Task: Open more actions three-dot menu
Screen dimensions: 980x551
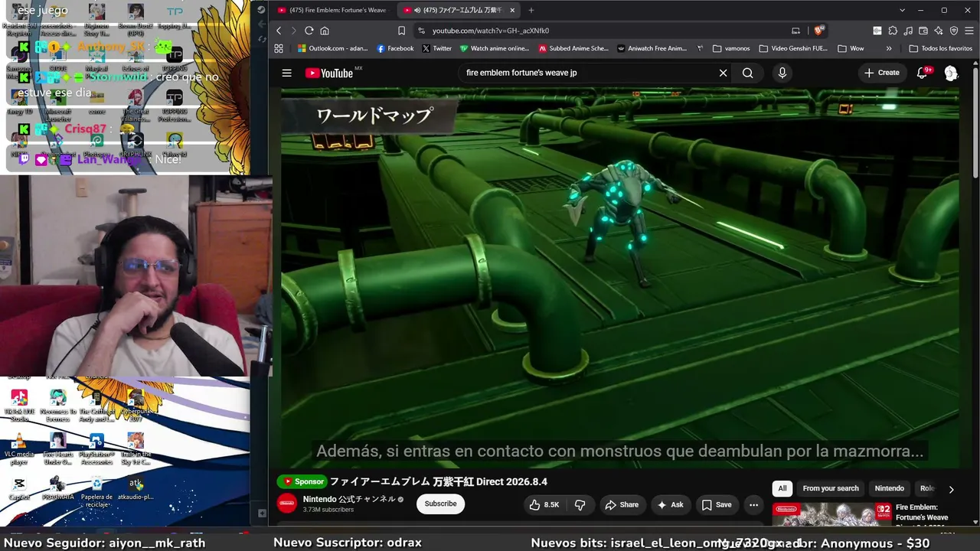Action: 753,505
